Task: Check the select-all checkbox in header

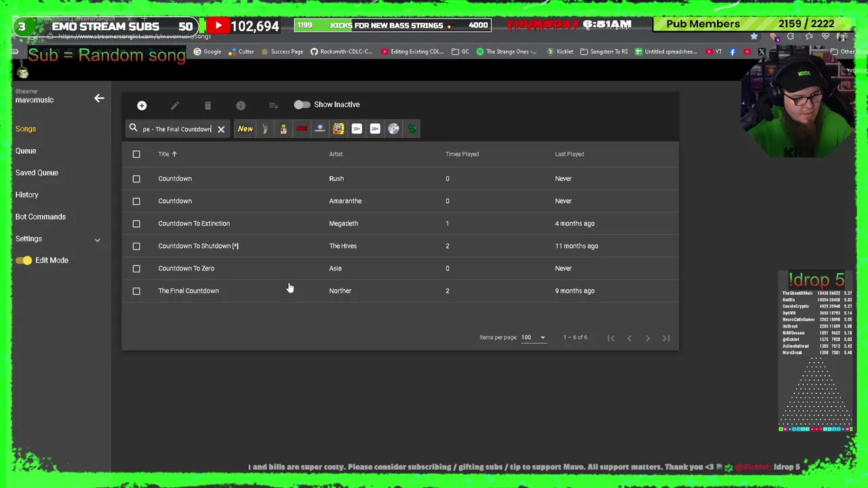Action: coord(136,155)
